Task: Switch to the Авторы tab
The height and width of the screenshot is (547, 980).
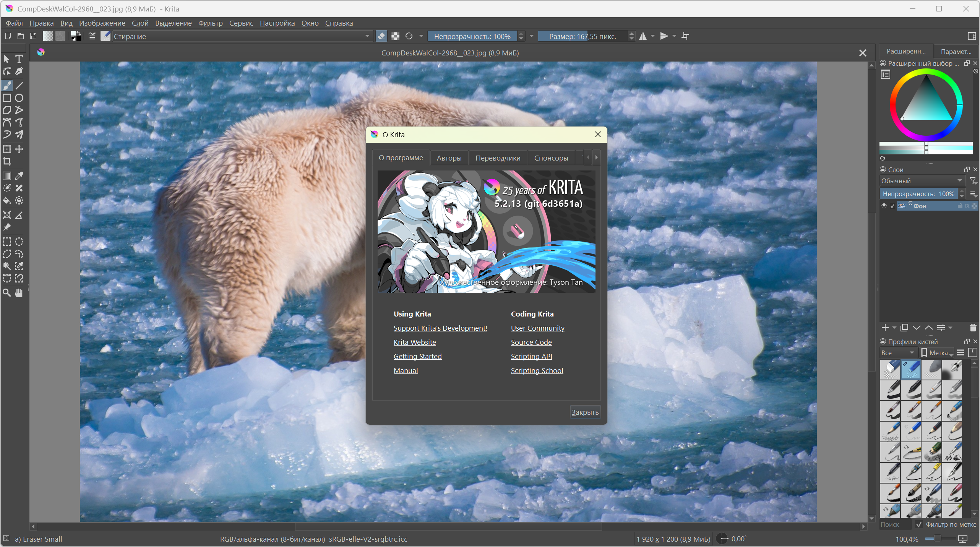Action: coord(449,158)
